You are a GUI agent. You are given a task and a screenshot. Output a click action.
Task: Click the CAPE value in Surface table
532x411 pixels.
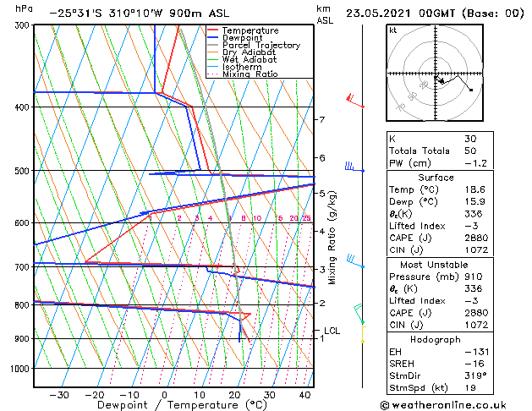[470, 238]
